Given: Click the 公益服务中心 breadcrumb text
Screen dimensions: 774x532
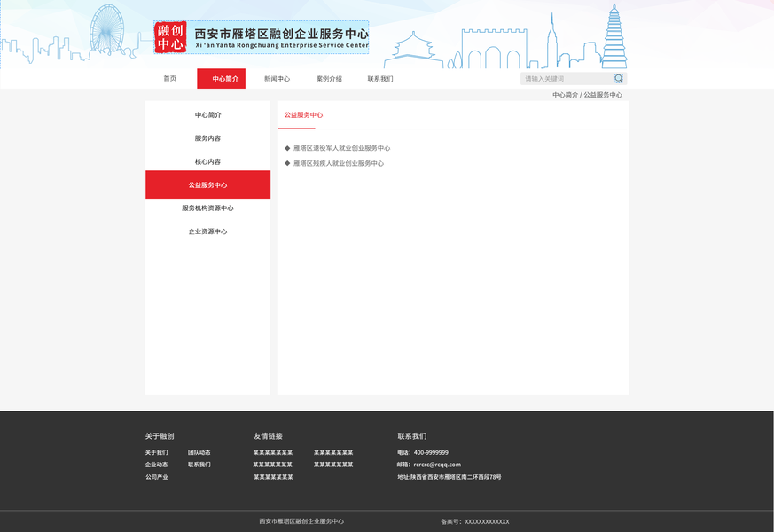Looking at the screenshot, I should coord(603,95).
